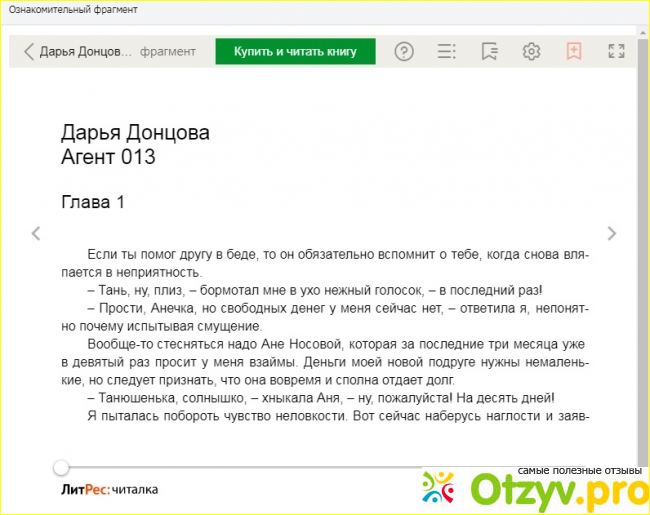Click the 'Агент 013' book title text
Image resolution: width=650 pixels, height=515 pixels.
point(108,157)
